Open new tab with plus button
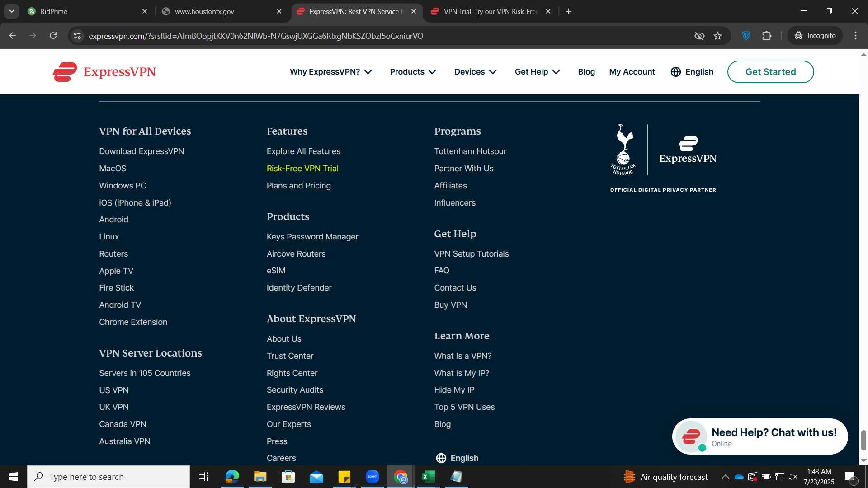The height and width of the screenshot is (488, 868). coord(569,11)
